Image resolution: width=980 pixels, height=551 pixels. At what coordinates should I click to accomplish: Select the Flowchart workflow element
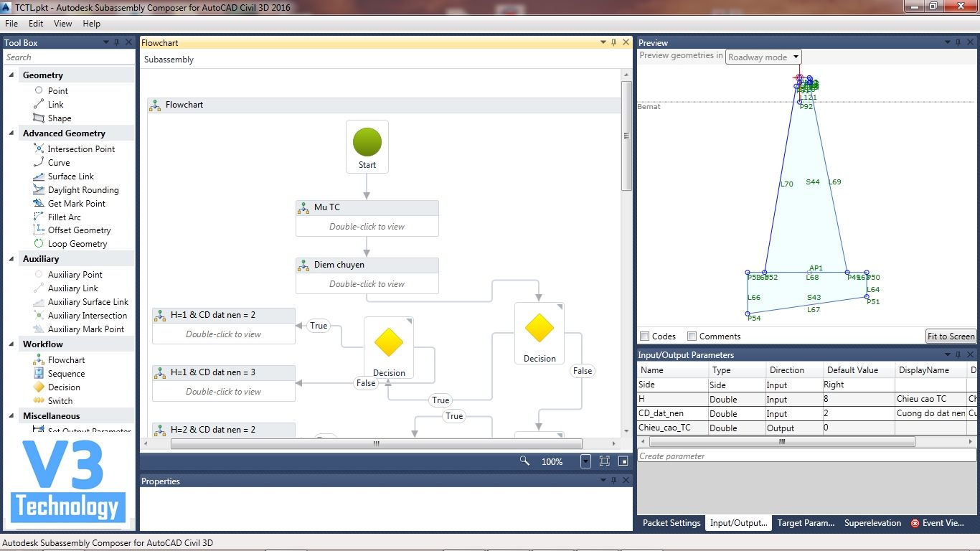(x=66, y=360)
